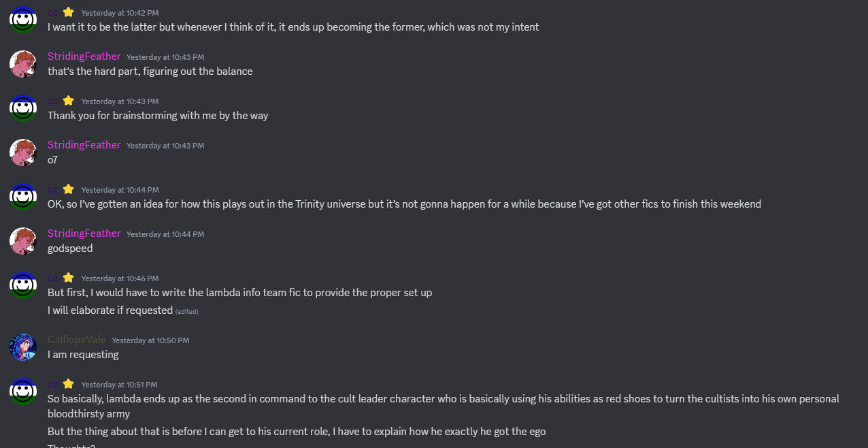Click the smiley avatar beside "Thank you for brainstorming"
The width and height of the screenshot is (868, 448).
coord(23,108)
